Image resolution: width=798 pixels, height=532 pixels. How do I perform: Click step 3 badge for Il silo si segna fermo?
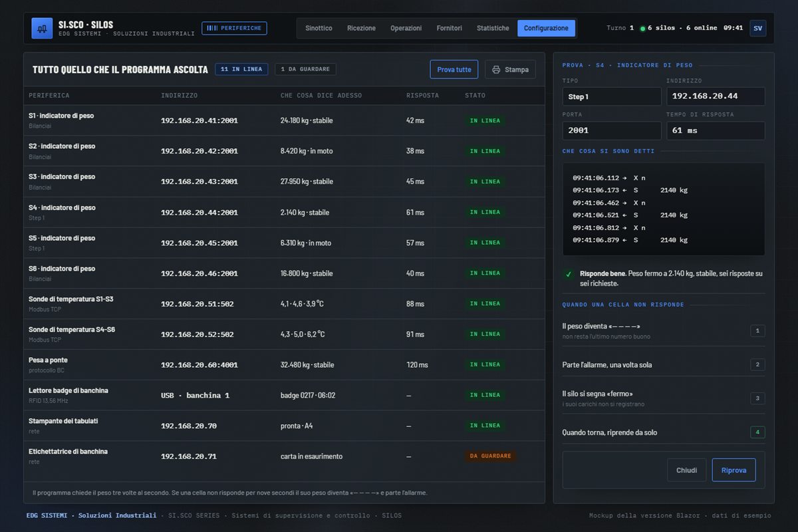point(757,398)
